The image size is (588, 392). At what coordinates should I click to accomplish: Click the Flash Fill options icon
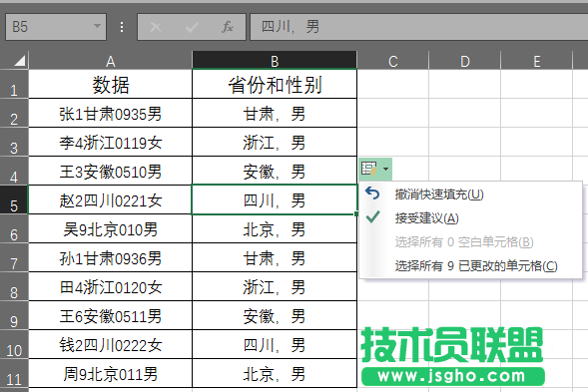tap(369, 169)
